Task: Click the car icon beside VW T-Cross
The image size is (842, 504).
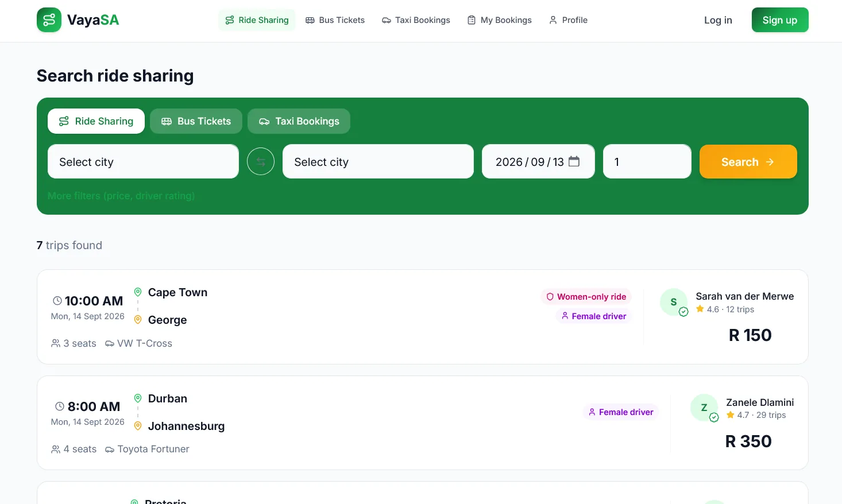Action: click(x=110, y=343)
